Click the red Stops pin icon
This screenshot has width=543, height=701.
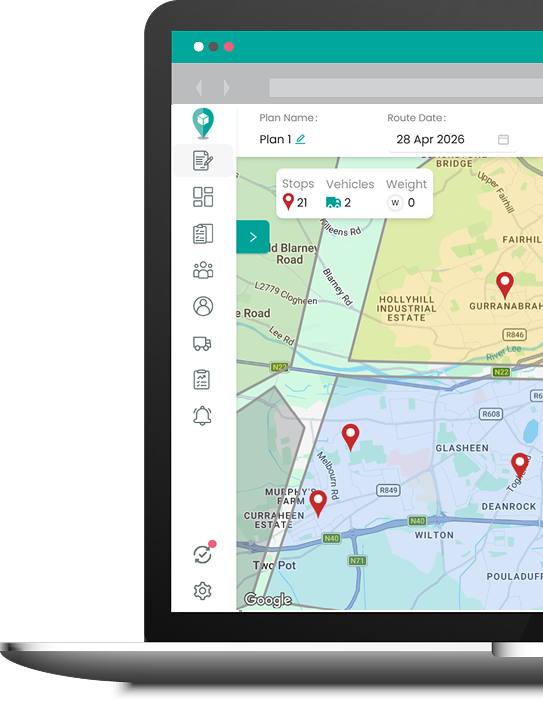tap(288, 202)
